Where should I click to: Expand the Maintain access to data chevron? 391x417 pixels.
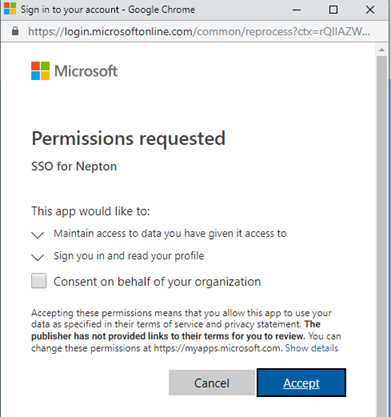(38, 235)
